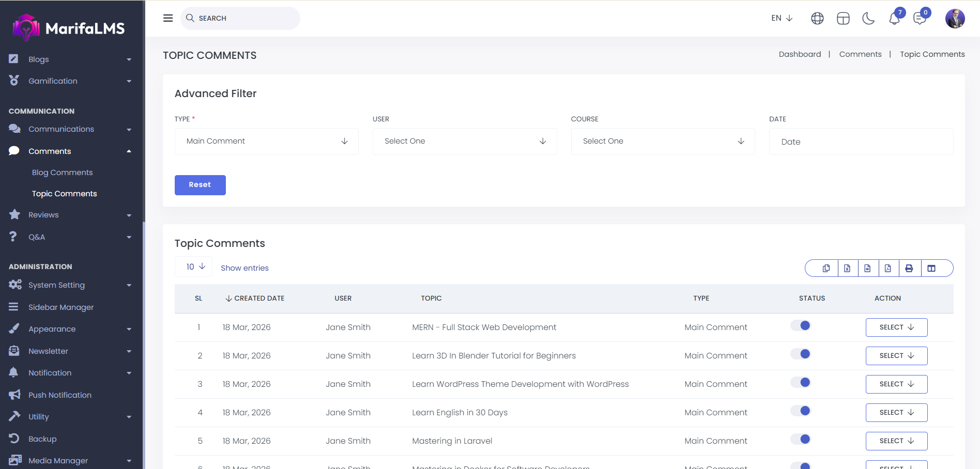Toggle status for Mastering in Laravel comment
980x469 pixels.
[x=801, y=440]
